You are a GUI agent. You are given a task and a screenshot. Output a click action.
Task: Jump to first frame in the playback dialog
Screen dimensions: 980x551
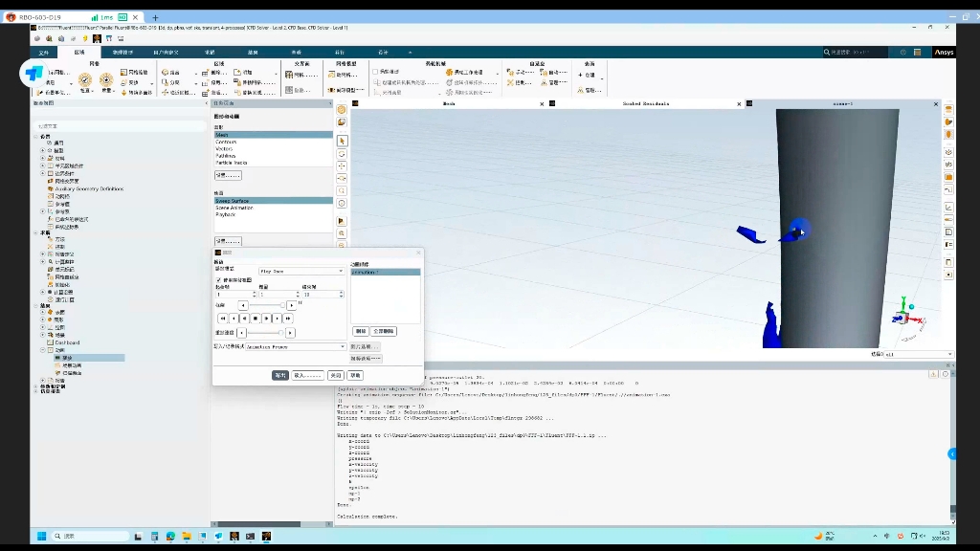pos(222,319)
